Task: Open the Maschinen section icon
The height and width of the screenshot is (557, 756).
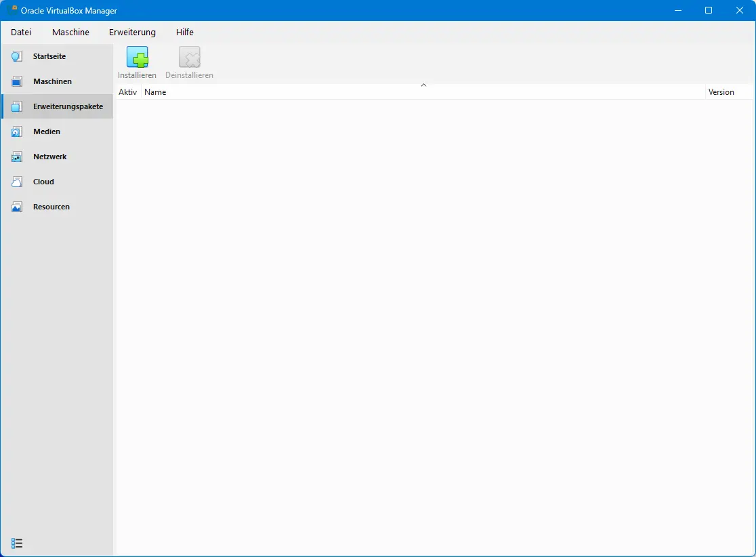Action: [x=17, y=81]
